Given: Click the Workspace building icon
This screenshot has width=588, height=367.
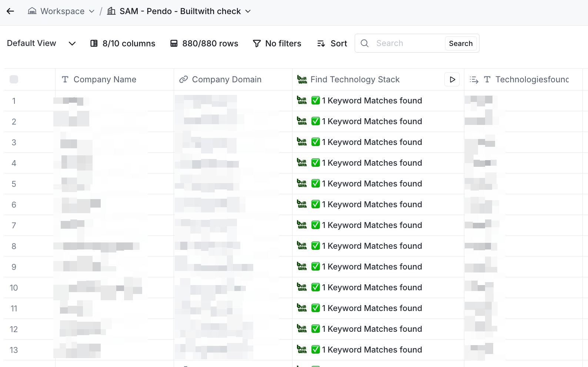Looking at the screenshot, I should pos(32,11).
